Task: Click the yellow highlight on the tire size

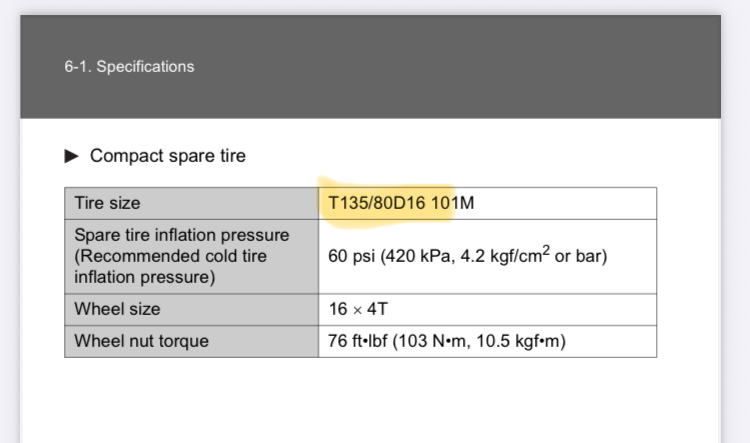Action: pyautogui.click(x=386, y=202)
